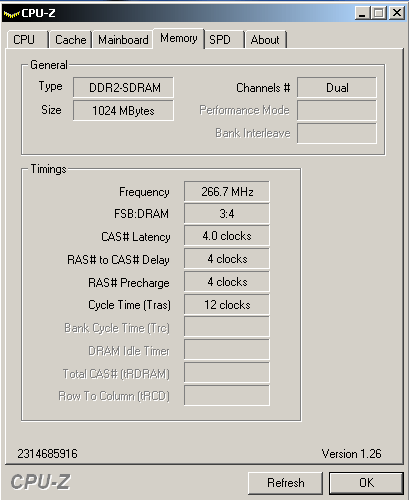409x500 pixels.
Task: Click the Cycle Time (Tras) label
Action: tap(129, 305)
